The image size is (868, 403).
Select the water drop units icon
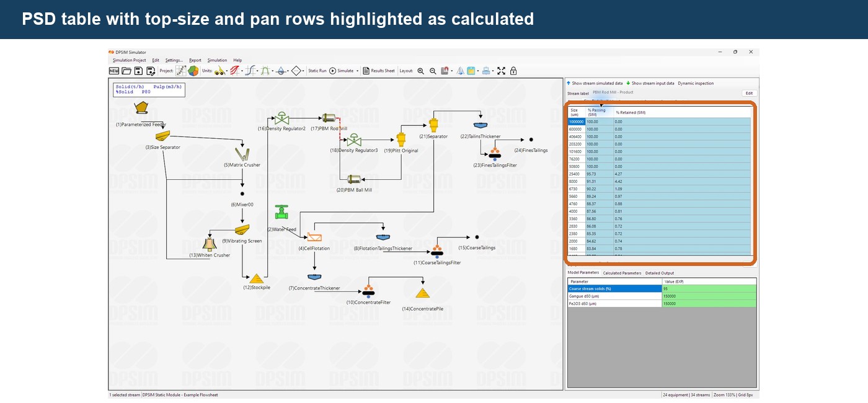(x=281, y=71)
